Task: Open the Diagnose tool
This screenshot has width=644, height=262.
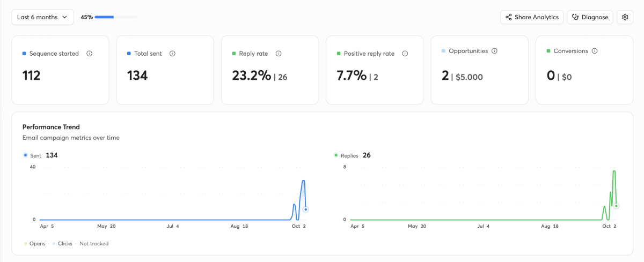Action: coord(590,17)
